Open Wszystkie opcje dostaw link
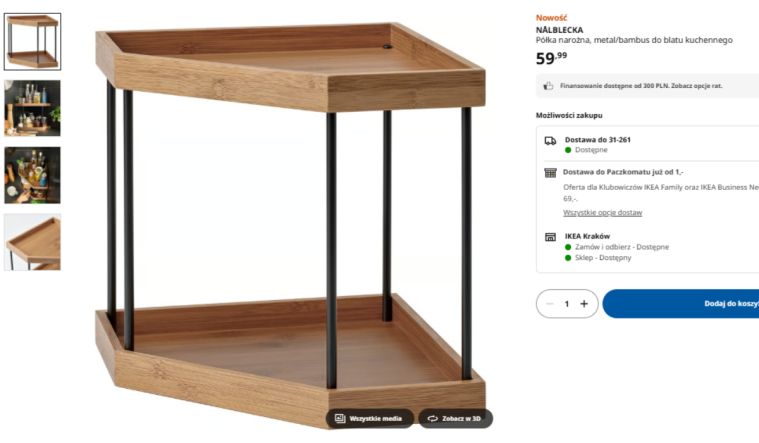The height and width of the screenshot is (443, 759). (602, 213)
